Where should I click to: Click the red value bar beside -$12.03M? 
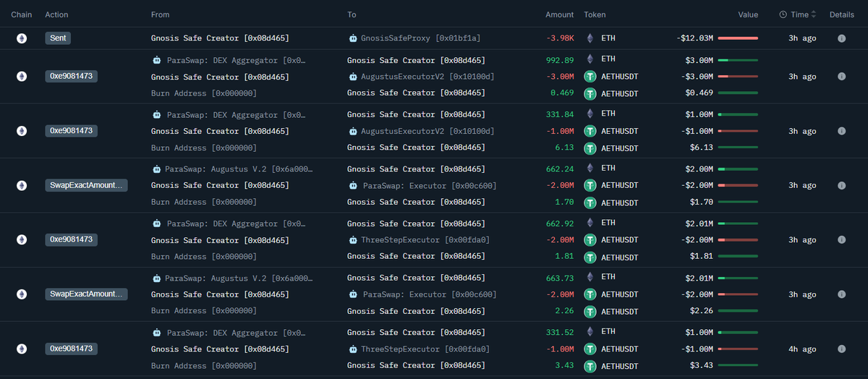click(738, 38)
